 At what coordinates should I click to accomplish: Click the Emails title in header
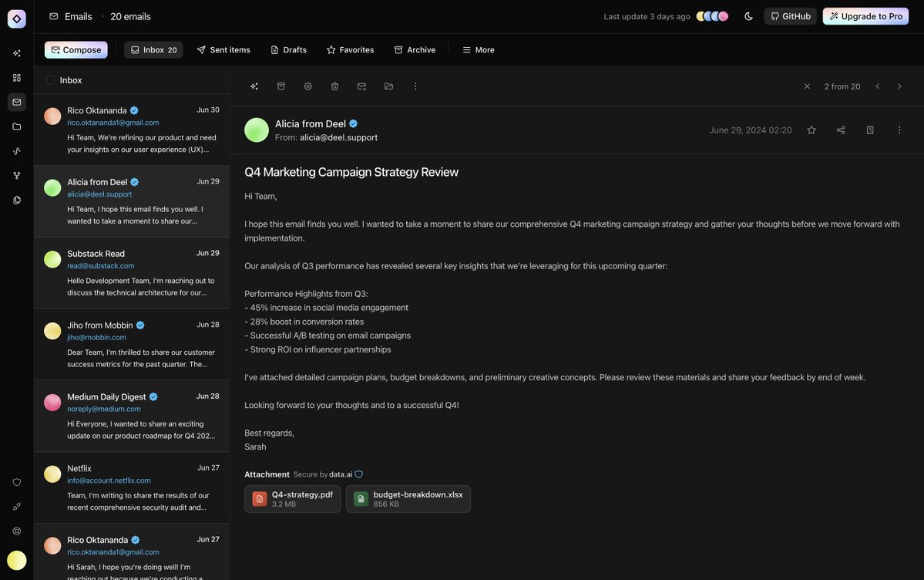(79, 16)
